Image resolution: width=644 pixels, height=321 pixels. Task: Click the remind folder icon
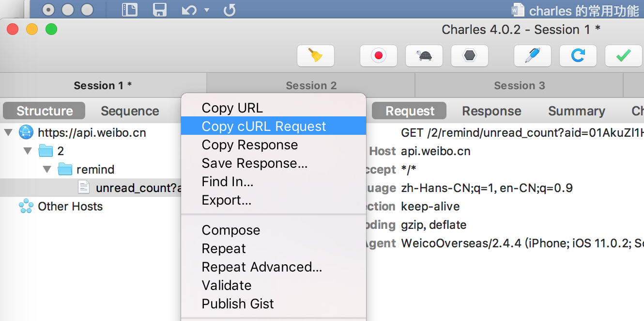[x=65, y=169]
